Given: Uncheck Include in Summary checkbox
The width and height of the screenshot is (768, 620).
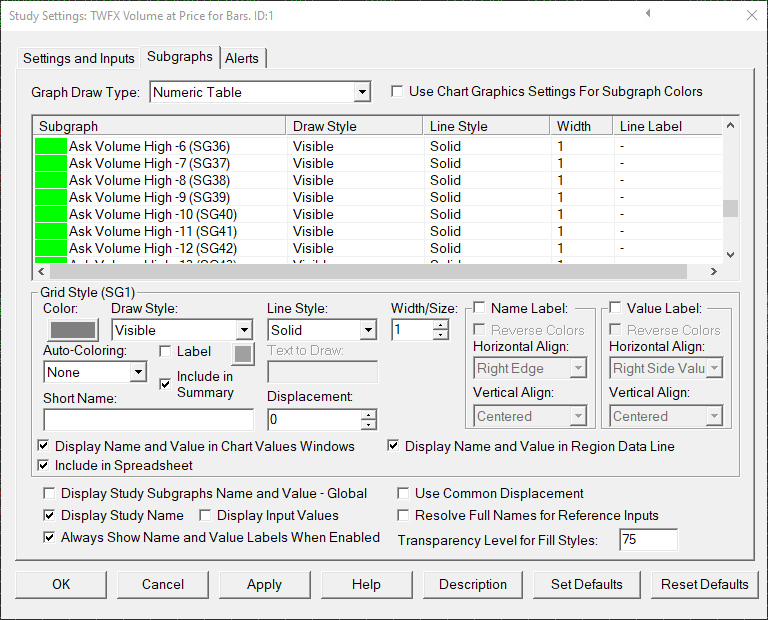Looking at the screenshot, I should pyautogui.click(x=166, y=384).
